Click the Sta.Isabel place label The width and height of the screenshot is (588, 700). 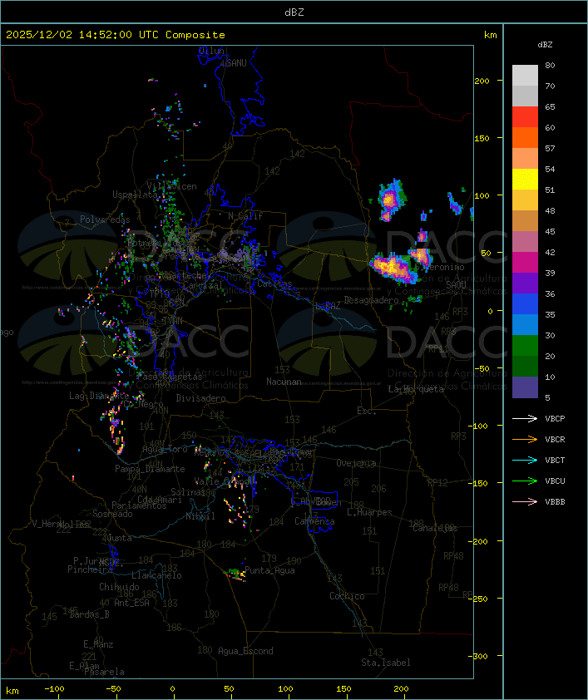[386, 663]
